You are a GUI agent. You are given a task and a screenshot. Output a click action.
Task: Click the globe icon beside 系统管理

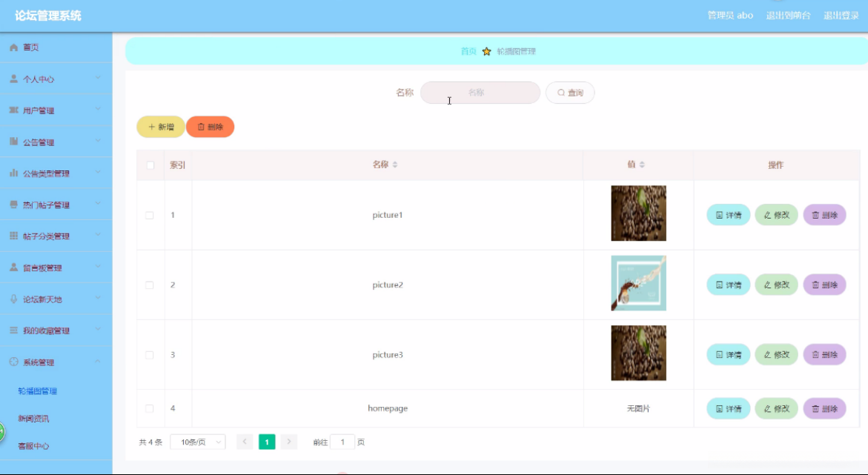(14, 362)
